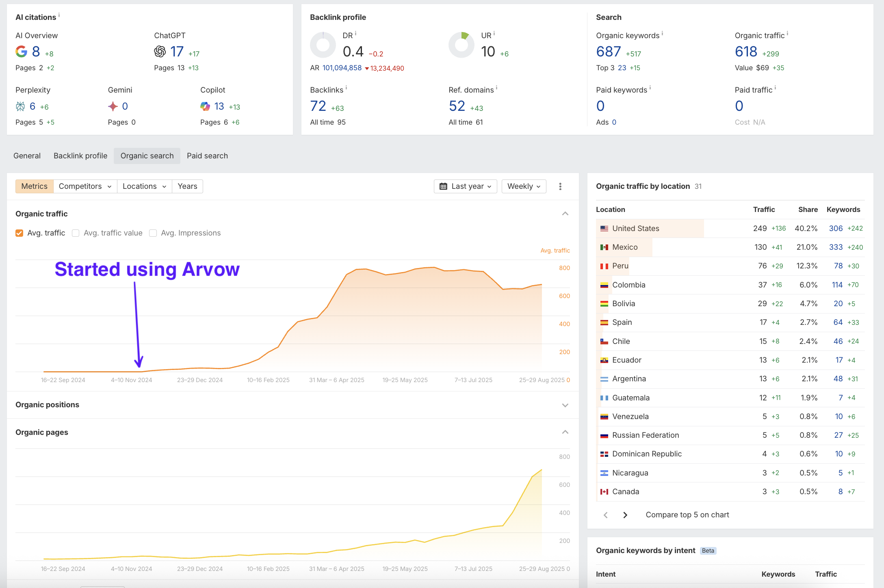Click the ChatGPT logo icon

[x=160, y=52]
